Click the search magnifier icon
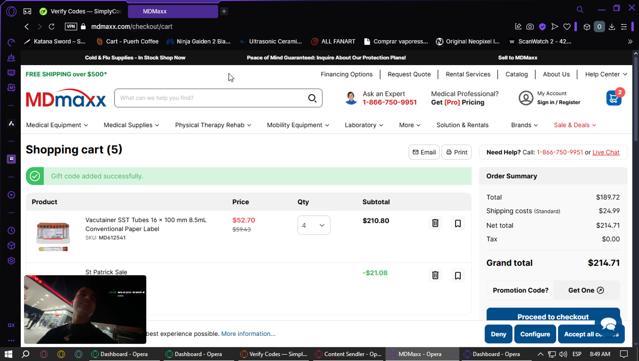The image size is (639, 361). point(312,98)
